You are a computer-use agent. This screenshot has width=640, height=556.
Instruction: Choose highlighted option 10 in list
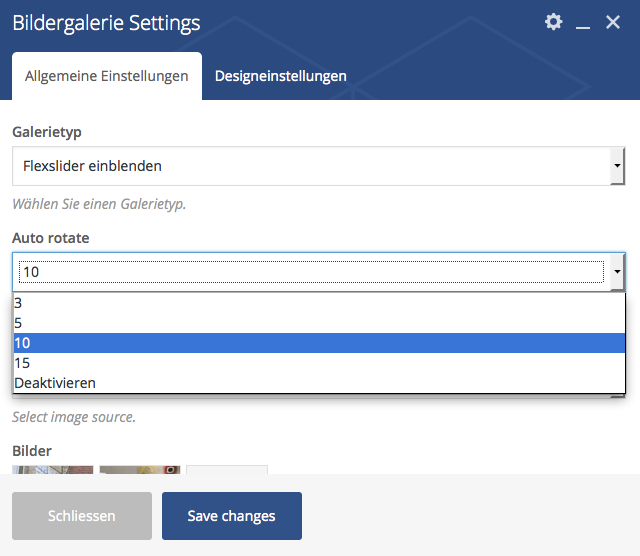coord(319,343)
